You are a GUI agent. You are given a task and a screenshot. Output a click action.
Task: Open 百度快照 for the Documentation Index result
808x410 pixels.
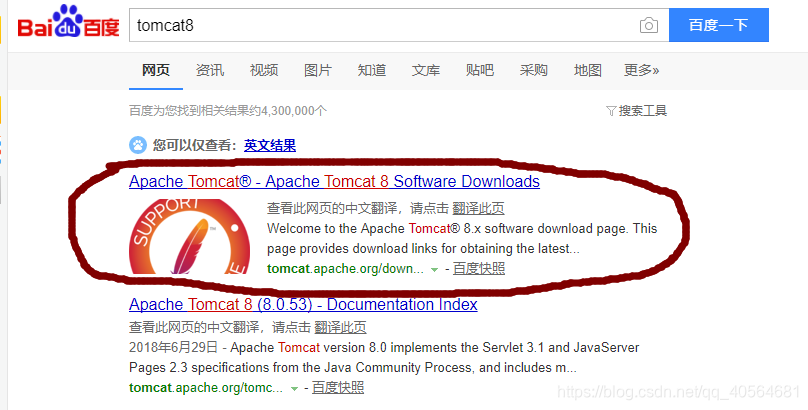pyautogui.click(x=338, y=387)
